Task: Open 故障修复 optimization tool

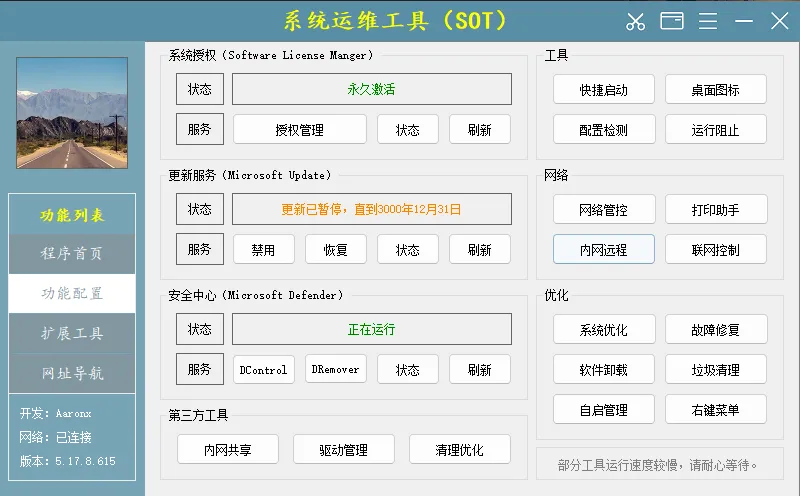Action: 715,330
